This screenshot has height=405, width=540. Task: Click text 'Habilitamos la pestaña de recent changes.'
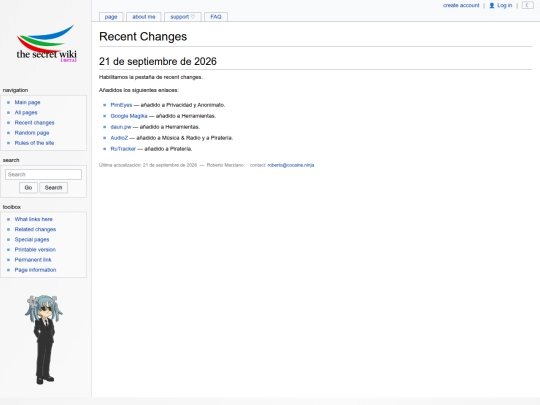(150, 77)
